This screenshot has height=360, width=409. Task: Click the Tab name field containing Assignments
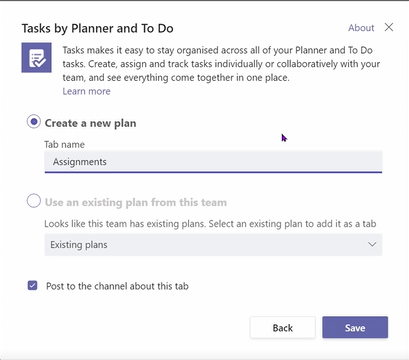coord(213,162)
